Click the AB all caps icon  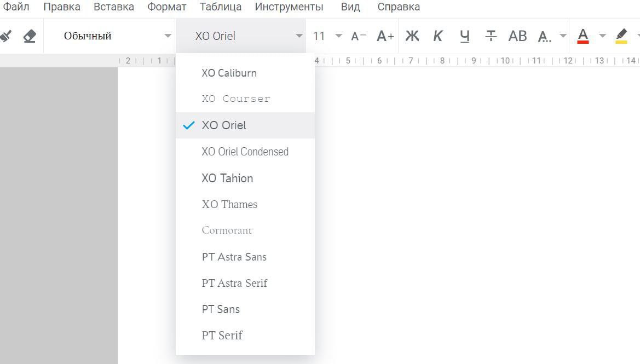pos(517,36)
